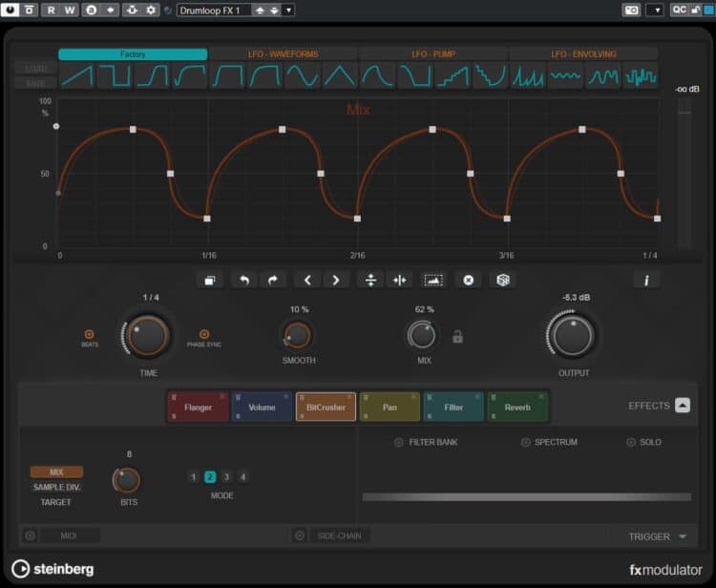Shift the curve left with arrow
The image size is (716, 588).
click(x=307, y=281)
